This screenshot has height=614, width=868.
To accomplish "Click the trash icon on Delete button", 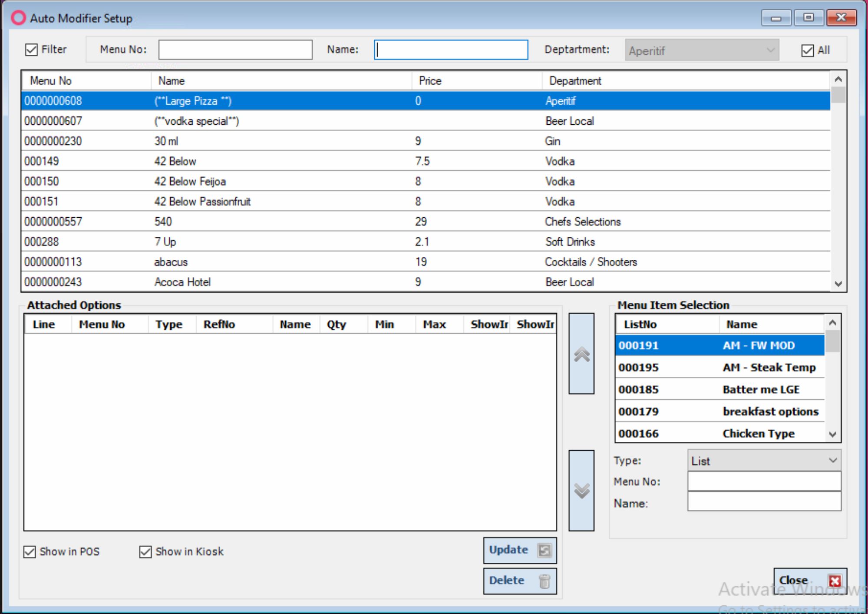I will [x=545, y=581].
